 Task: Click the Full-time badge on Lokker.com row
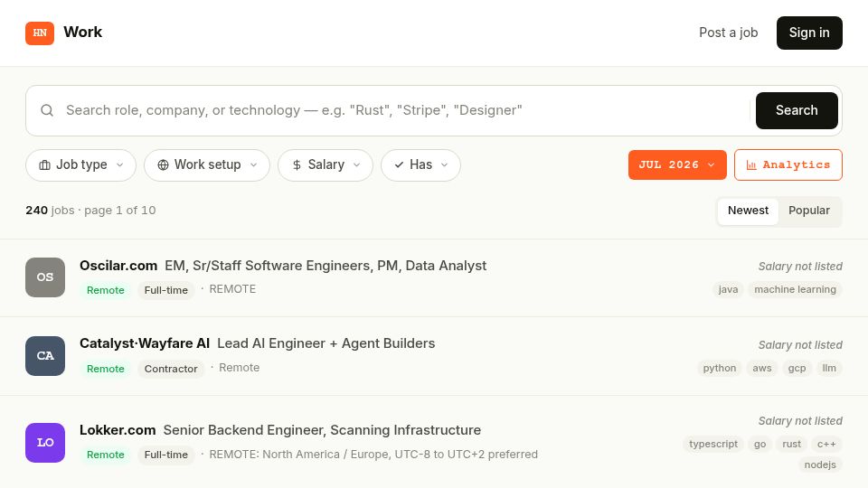[x=166, y=455]
